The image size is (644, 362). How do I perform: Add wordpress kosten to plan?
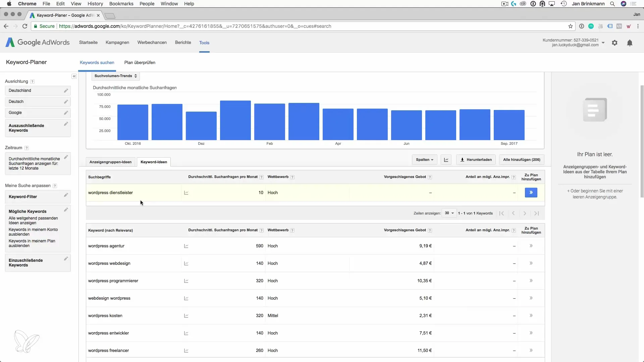(x=531, y=315)
